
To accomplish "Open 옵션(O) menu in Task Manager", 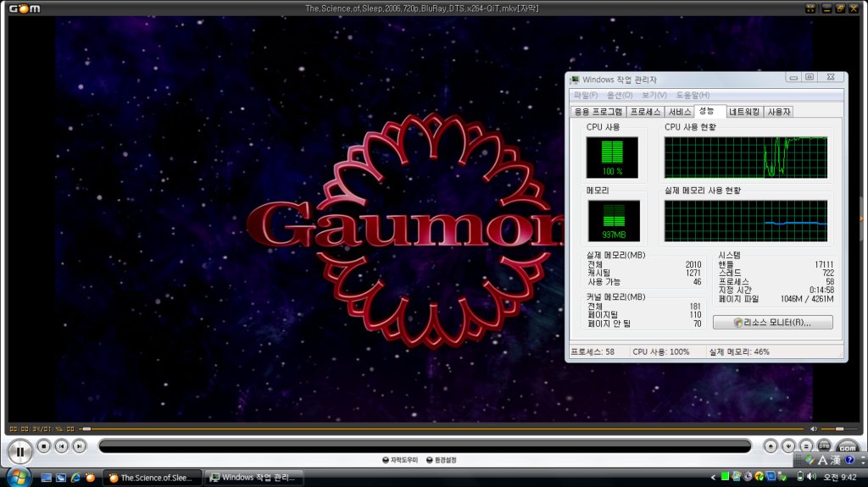I will 620,95.
